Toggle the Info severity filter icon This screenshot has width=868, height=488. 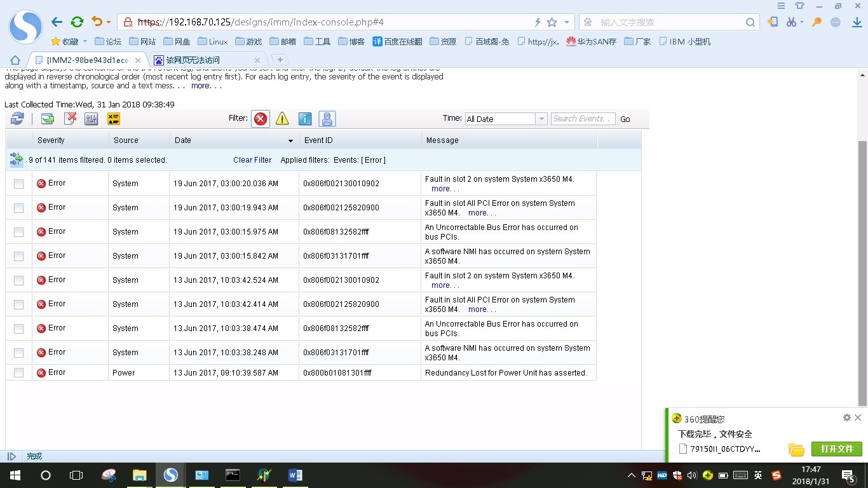pos(305,119)
